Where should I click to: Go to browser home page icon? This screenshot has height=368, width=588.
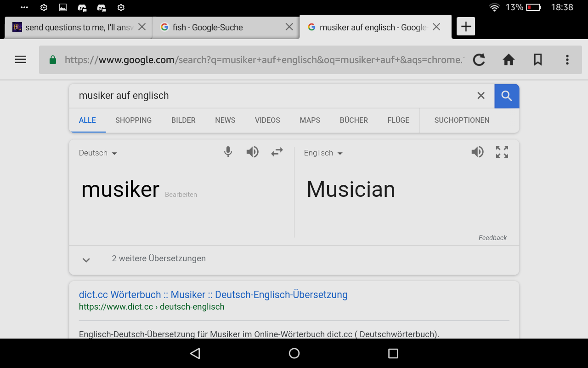tap(509, 59)
